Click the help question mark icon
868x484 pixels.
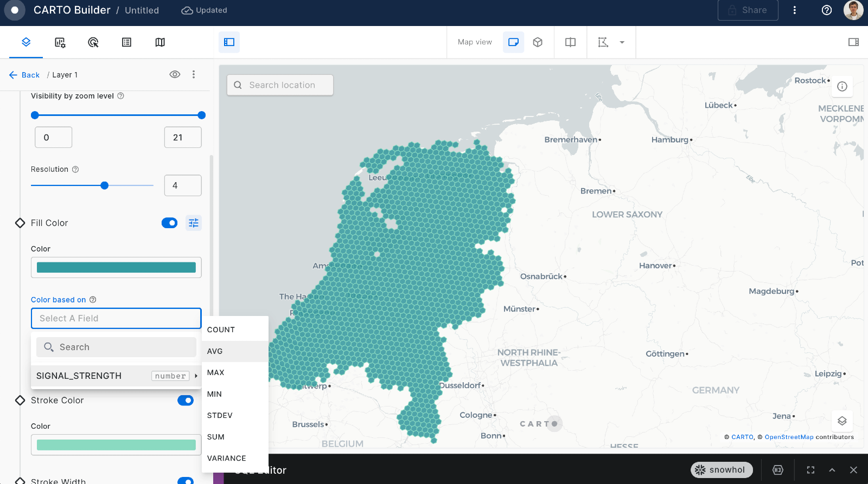point(827,10)
